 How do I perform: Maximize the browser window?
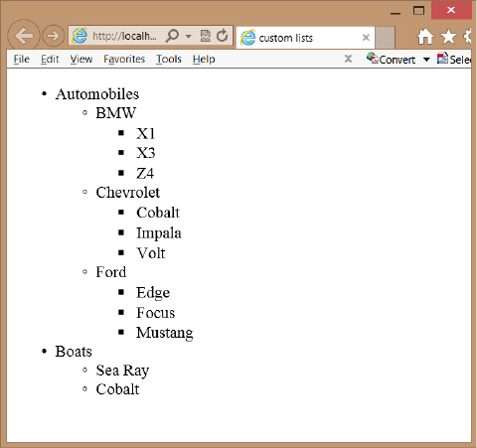point(418,11)
